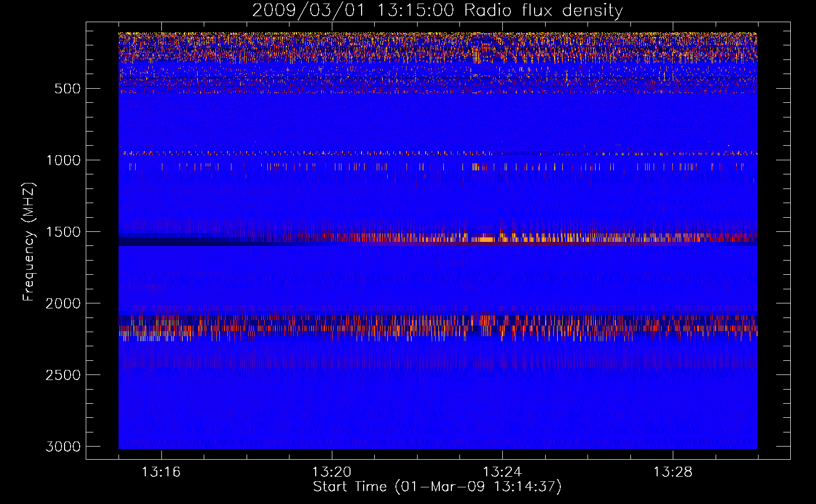Click the 1000 frequency tick label

(63, 160)
